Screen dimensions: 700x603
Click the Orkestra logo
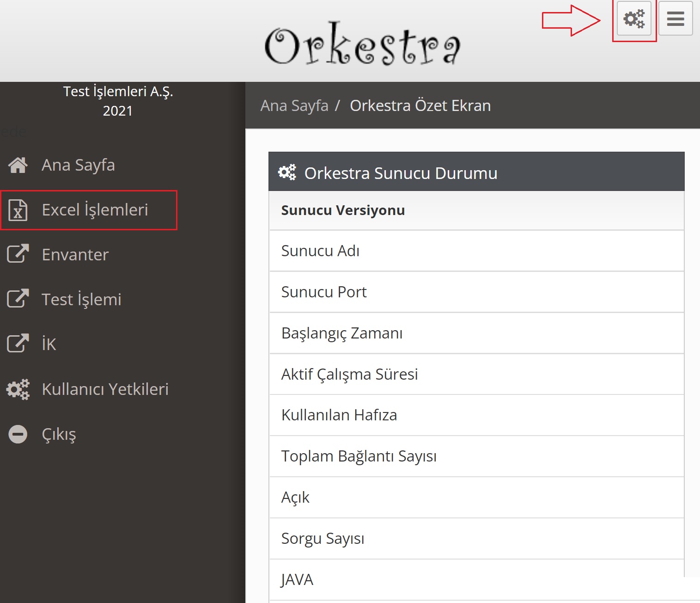[362, 44]
